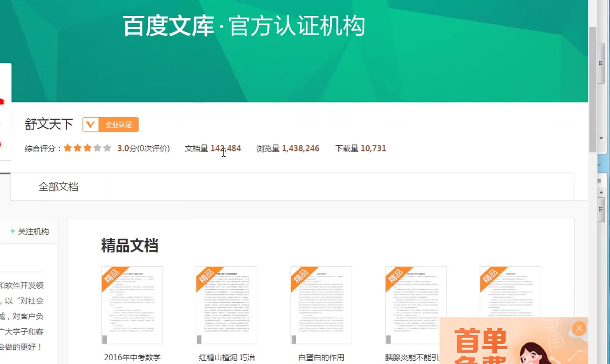Click the 文档量 142,484 count
610x364 pixels.
[x=213, y=148]
